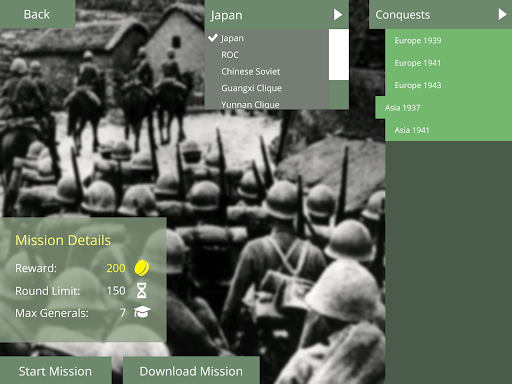The height and width of the screenshot is (384, 512).
Task: Click the hourglass round limit icon
Action: 142,291
